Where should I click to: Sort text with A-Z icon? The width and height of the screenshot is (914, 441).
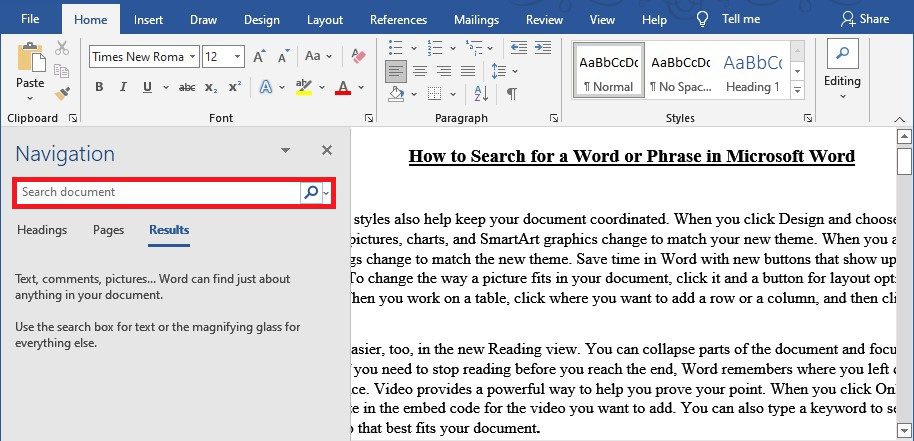(x=481, y=93)
